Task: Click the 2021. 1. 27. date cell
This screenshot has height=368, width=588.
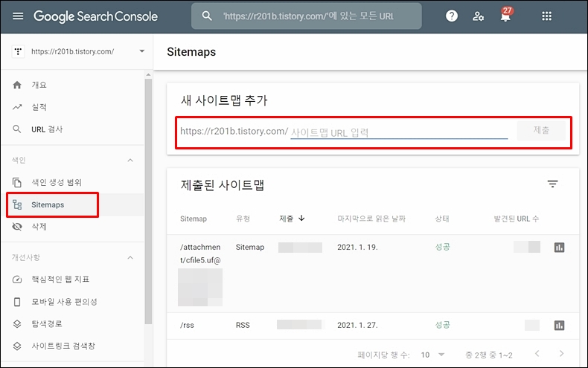Action: click(357, 326)
